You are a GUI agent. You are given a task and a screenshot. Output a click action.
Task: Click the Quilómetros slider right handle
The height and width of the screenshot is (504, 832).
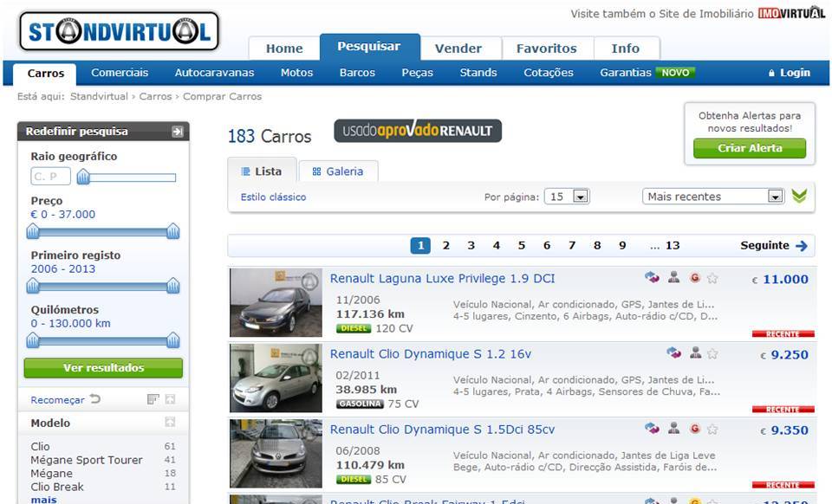tap(173, 340)
